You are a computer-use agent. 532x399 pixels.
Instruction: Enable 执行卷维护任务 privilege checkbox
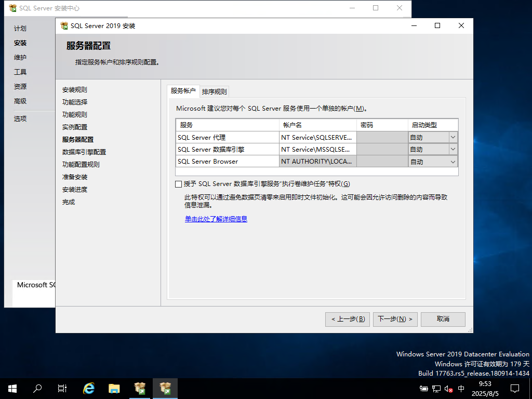pyautogui.click(x=179, y=184)
